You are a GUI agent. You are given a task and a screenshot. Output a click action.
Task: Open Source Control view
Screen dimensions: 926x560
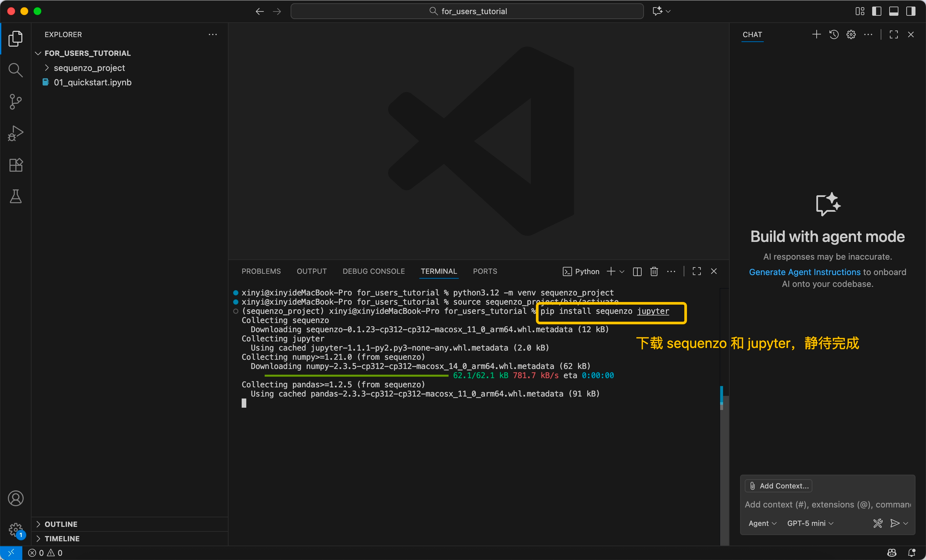click(x=15, y=102)
